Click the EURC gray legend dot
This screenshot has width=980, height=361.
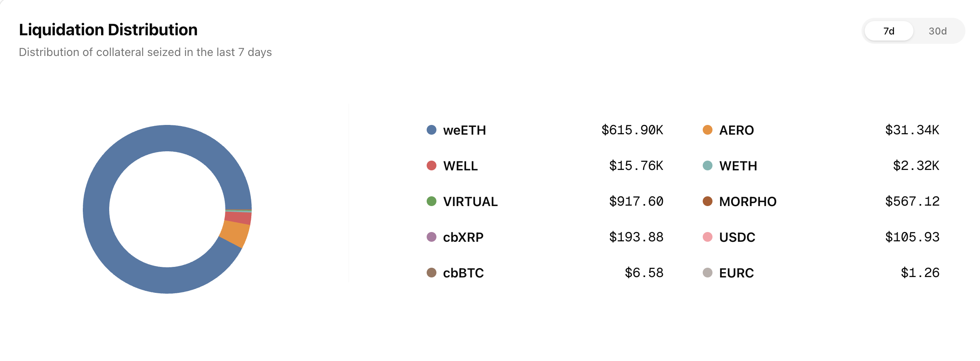(708, 273)
